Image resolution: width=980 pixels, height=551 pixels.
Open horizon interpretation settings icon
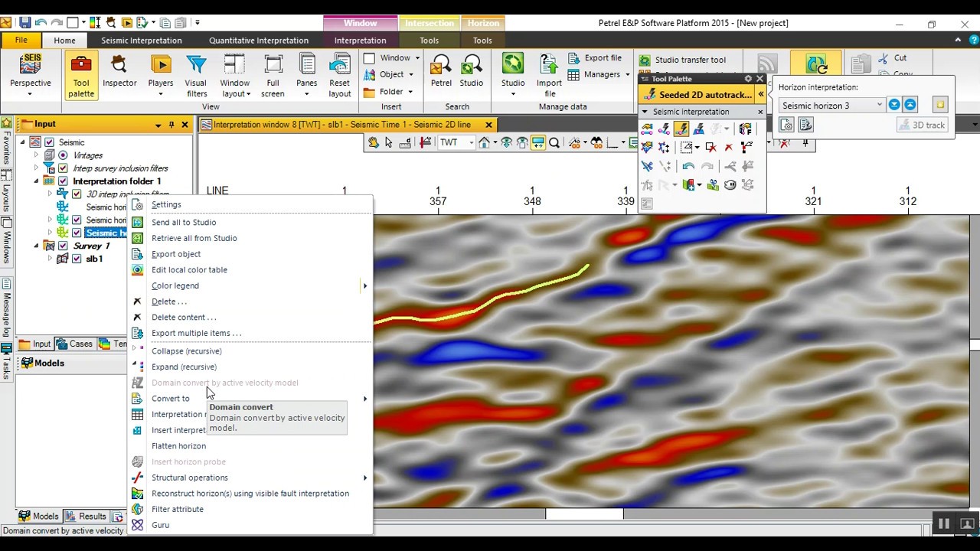pyautogui.click(x=786, y=125)
